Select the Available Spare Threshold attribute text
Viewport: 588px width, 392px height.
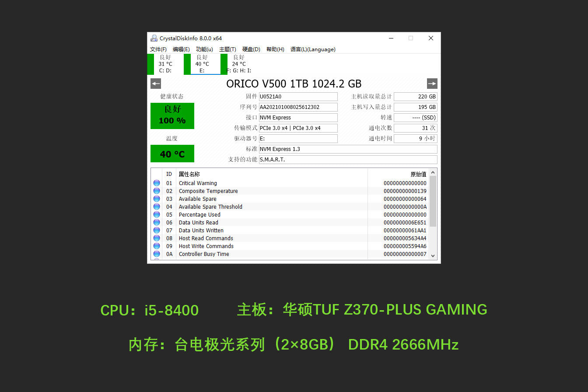tap(210, 207)
